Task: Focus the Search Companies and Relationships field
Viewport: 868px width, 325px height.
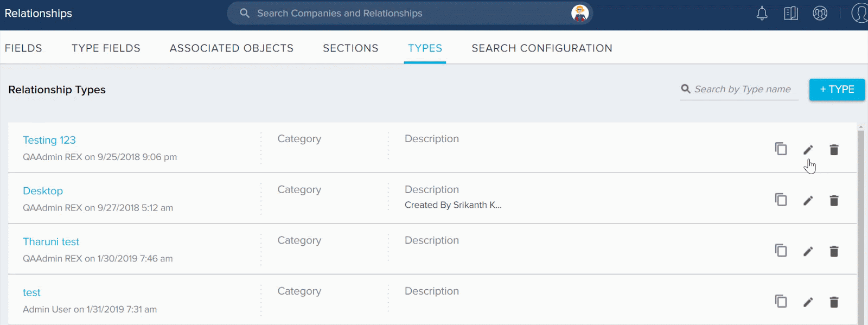Action: pos(410,13)
